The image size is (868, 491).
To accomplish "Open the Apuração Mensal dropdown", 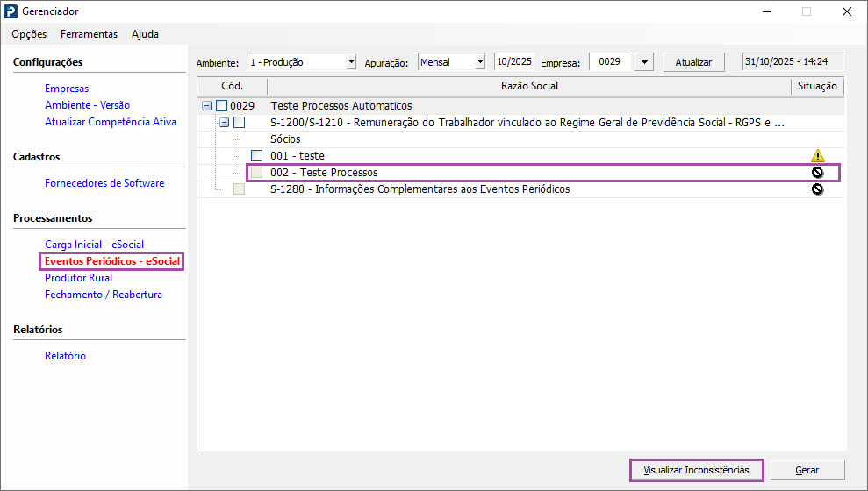I will coord(479,62).
